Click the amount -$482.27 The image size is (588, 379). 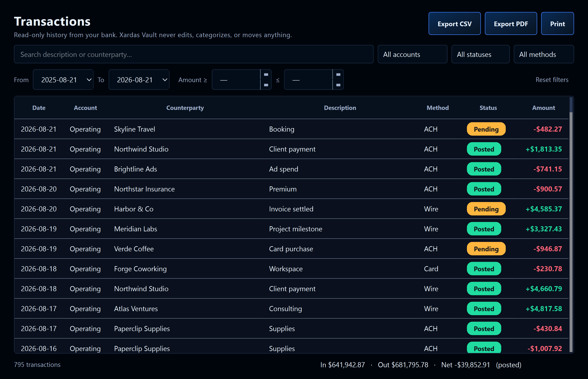547,129
